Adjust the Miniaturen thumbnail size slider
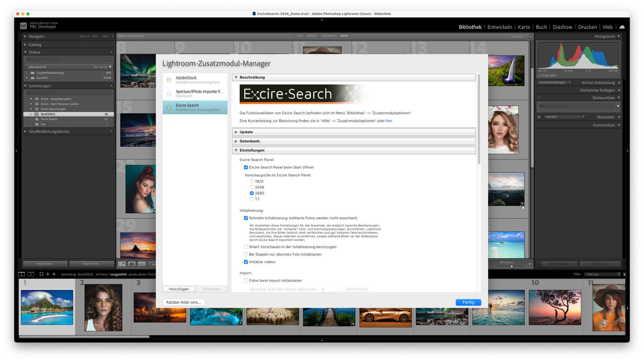This screenshot has width=644, height=362. coord(512,266)
